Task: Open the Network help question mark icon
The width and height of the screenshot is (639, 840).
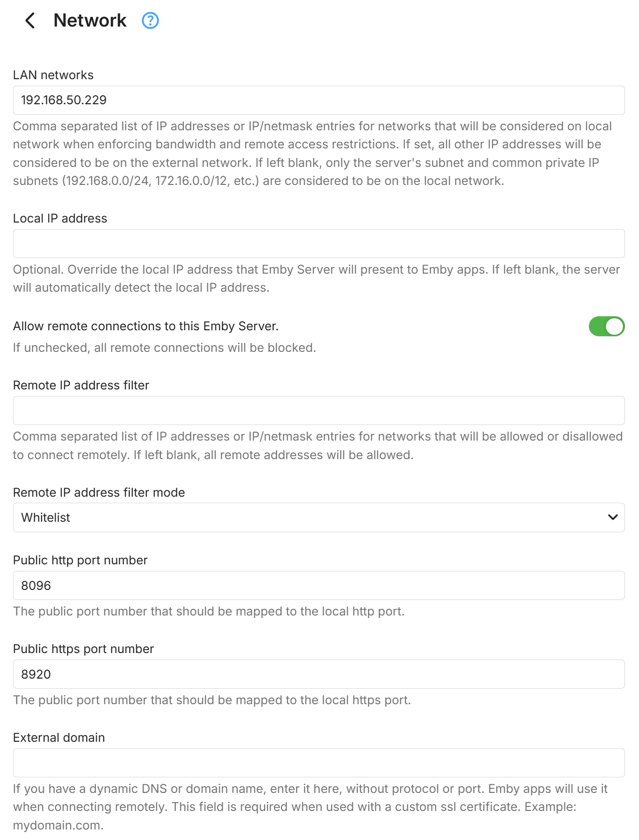Action: click(x=150, y=21)
